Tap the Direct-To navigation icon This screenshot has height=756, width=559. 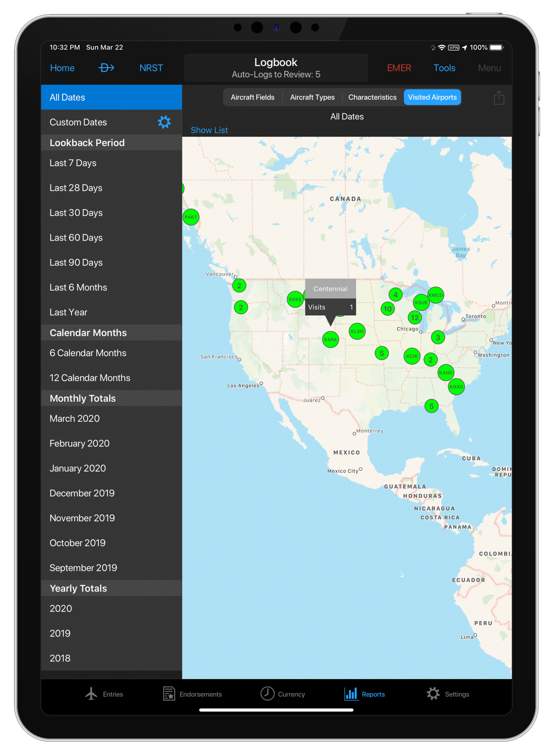[106, 68]
